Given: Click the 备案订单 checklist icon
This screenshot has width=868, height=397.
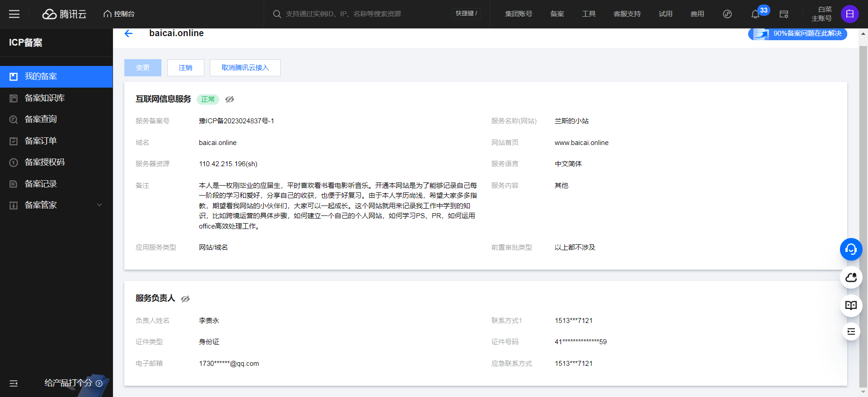Looking at the screenshot, I should [x=14, y=141].
